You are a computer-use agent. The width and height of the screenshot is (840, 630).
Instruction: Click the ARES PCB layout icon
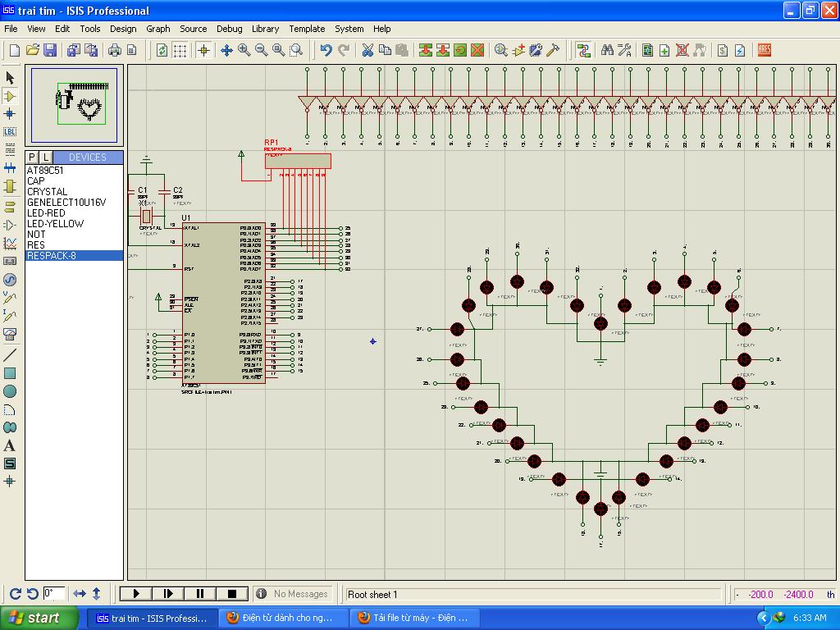(765, 50)
